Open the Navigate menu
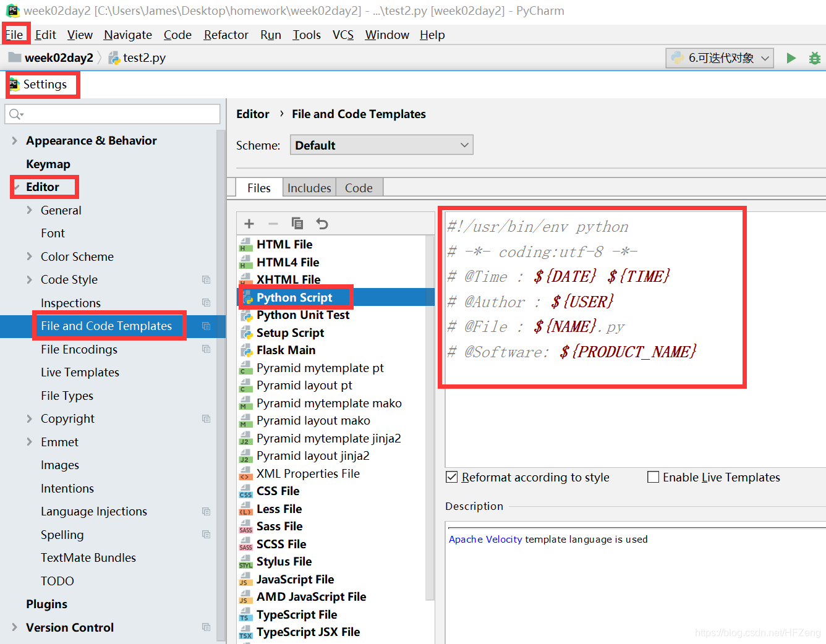This screenshot has height=644, width=826. tap(128, 35)
